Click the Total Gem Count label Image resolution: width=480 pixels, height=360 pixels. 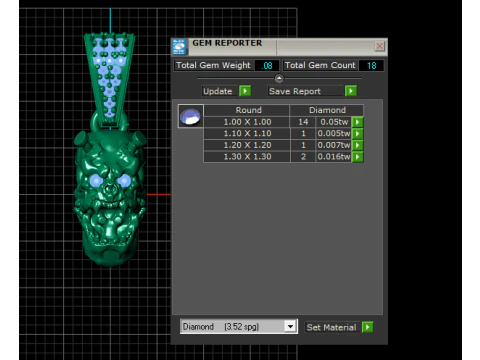coord(320,65)
